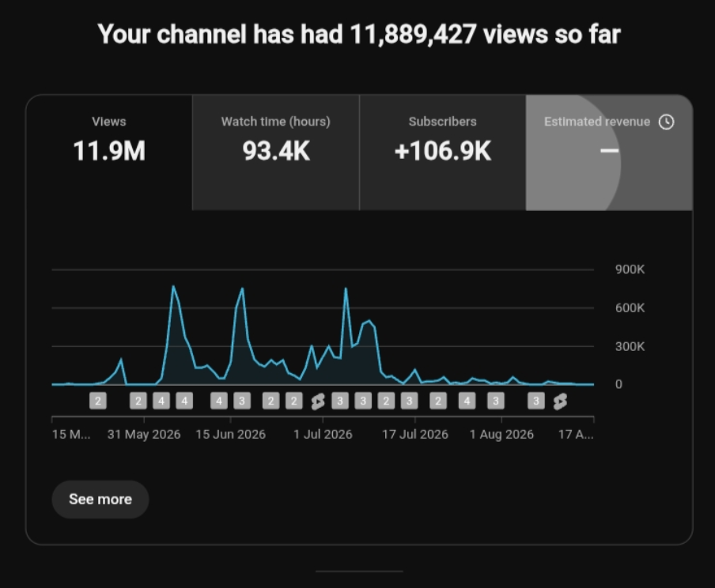Click the sharp chart spike in early July
The image size is (715, 588).
(x=346, y=288)
